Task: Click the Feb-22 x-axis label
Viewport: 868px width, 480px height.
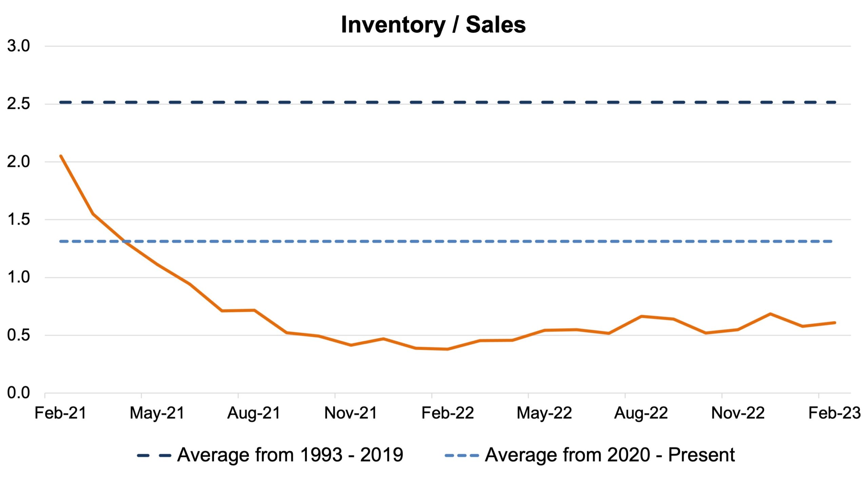Action: (x=448, y=413)
